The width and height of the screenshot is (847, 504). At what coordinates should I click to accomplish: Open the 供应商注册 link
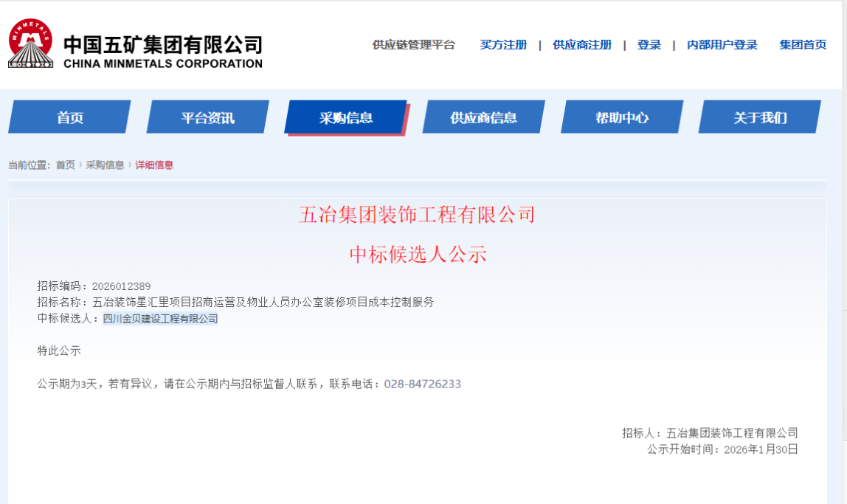pyautogui.click(x=582, y=45)
